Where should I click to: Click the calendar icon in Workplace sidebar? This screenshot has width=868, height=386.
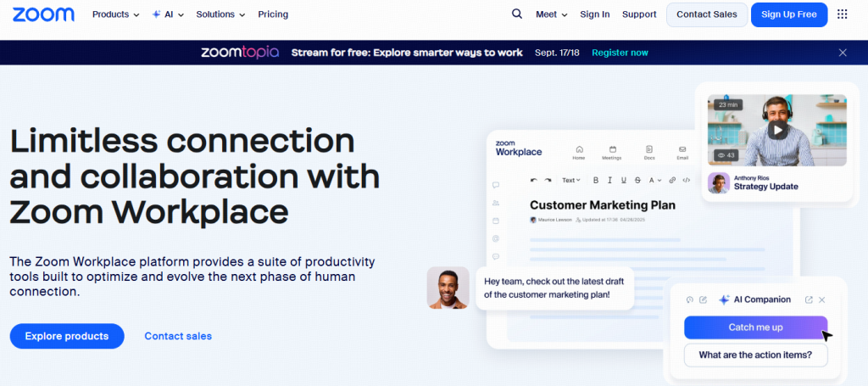click(496, 221)
